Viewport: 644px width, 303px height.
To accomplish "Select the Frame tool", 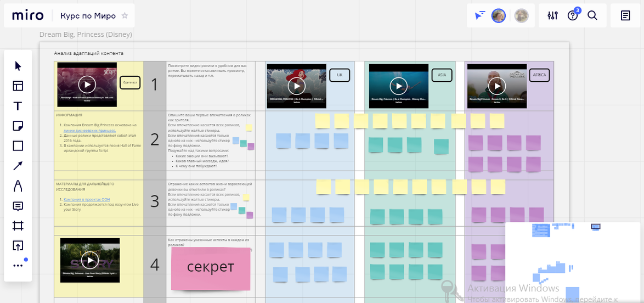I will coord(18,226).
